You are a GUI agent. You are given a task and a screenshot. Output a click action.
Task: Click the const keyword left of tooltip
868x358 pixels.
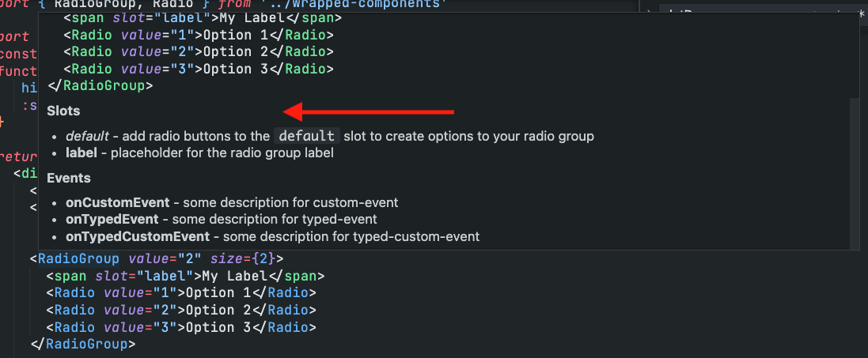19,55
